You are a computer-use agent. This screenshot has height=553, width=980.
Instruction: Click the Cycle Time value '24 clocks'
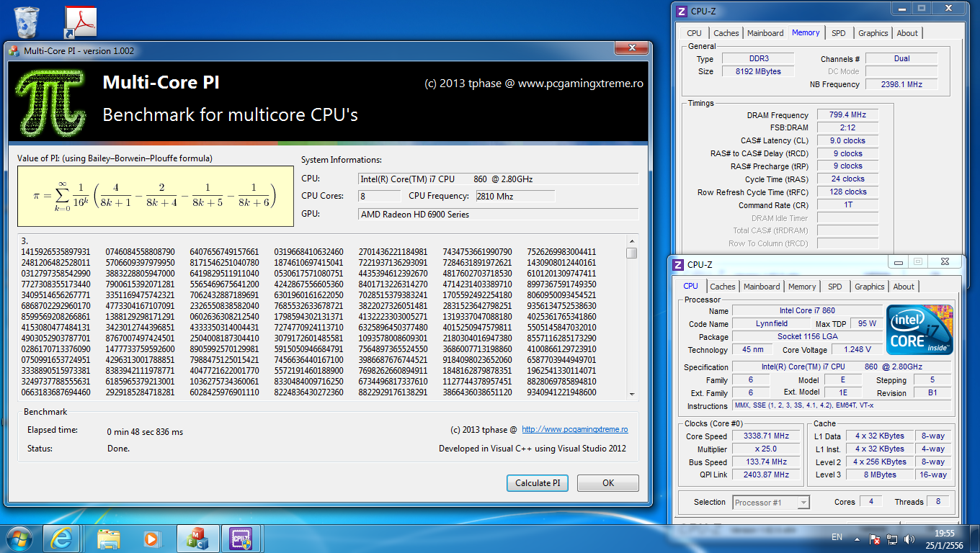847,179
